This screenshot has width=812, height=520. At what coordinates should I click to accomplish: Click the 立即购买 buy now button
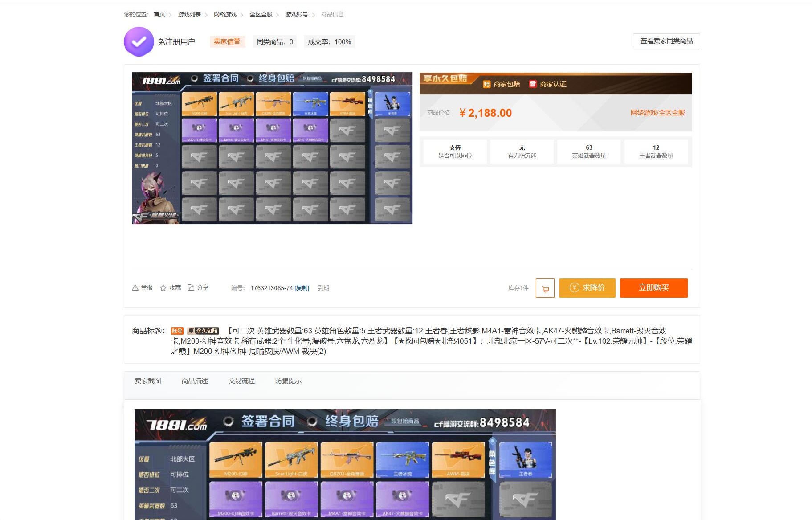(x=653, y=288)
